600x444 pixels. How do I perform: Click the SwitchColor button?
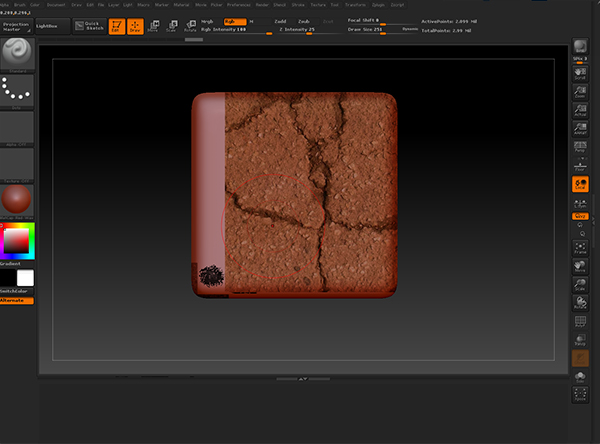17,291
